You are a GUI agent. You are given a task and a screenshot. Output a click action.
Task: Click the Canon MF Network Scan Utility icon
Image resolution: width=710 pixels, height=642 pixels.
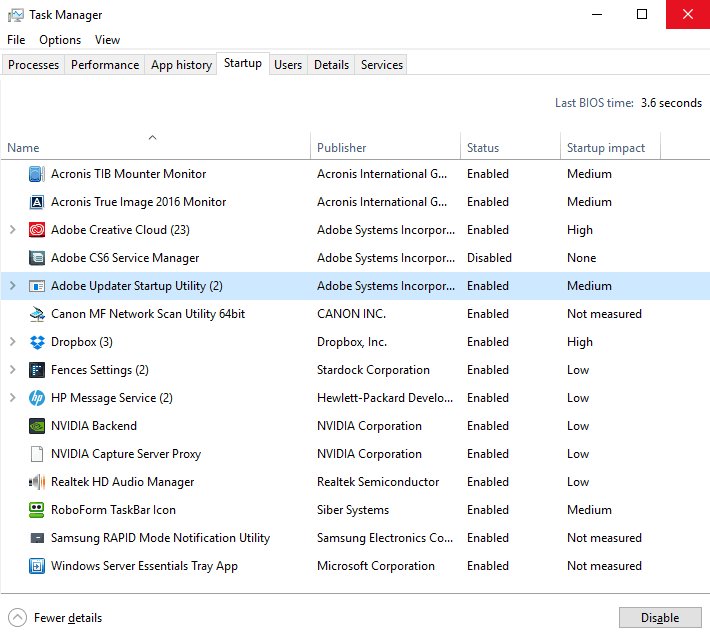tap(37, 314)
